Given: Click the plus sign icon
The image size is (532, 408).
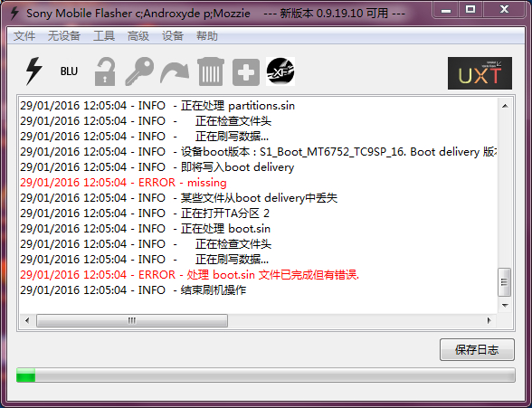Looking at the screenshot, I should 246,72.
